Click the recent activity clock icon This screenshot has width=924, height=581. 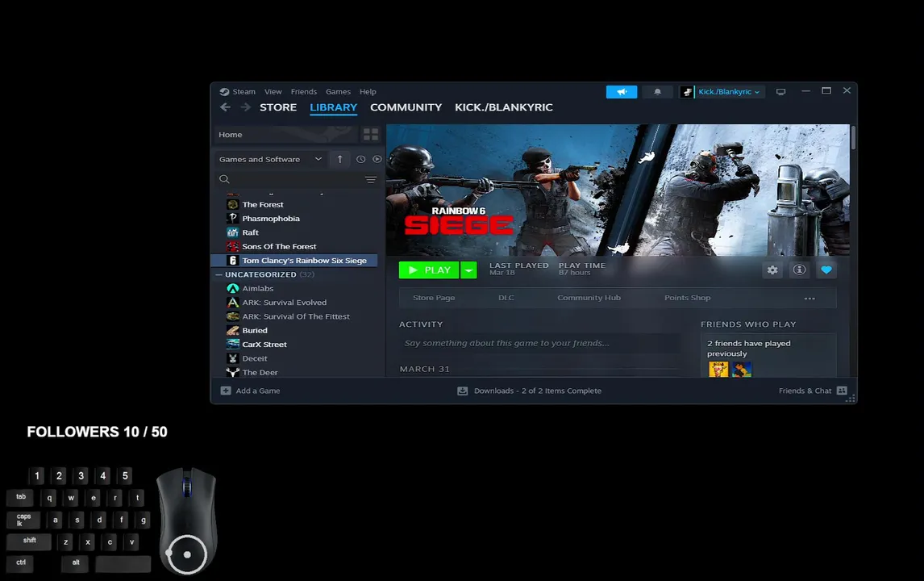point(360,159)
